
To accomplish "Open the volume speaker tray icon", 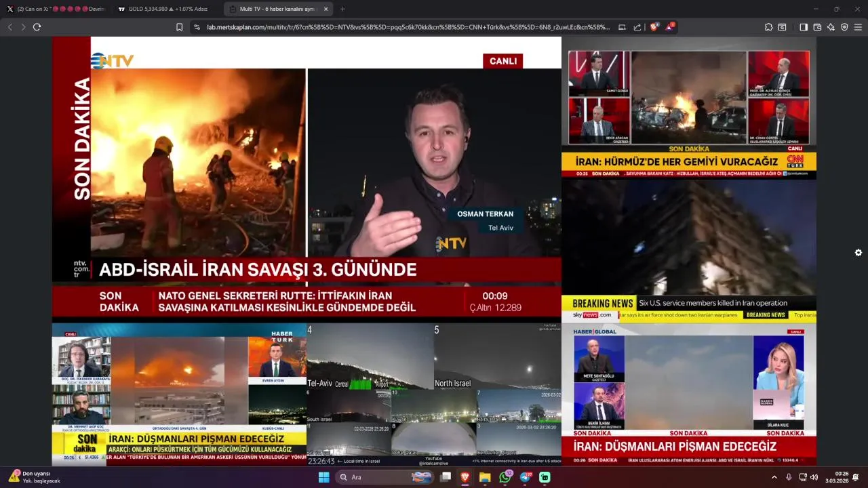I will pos(814,477).
